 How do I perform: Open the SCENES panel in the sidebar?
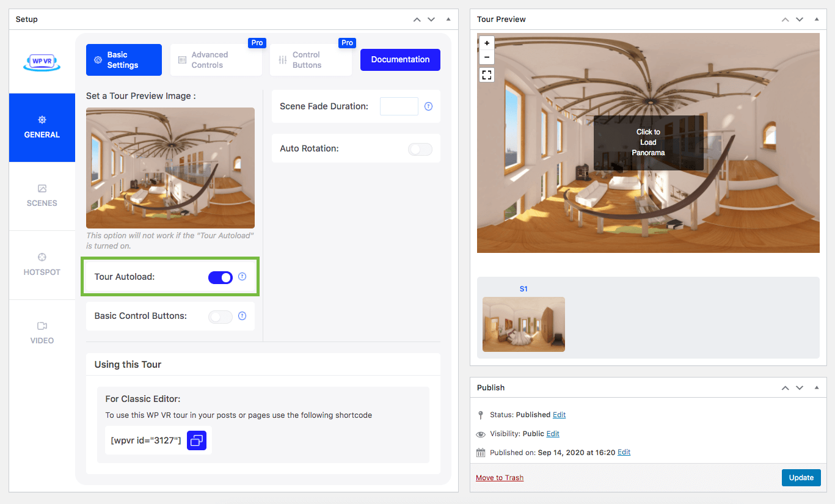(x=42, y=196)
